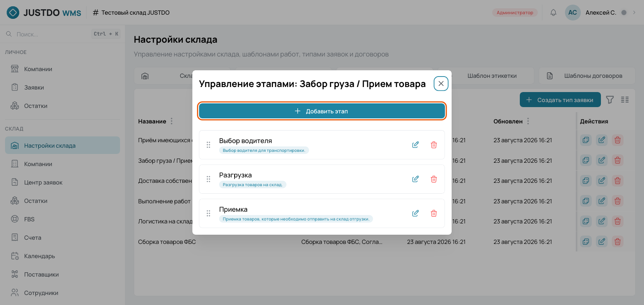Screen dimensions: 644x305
Task: Duplicate the Сборка товаров ФБС row type
Action: pos(586,241)
